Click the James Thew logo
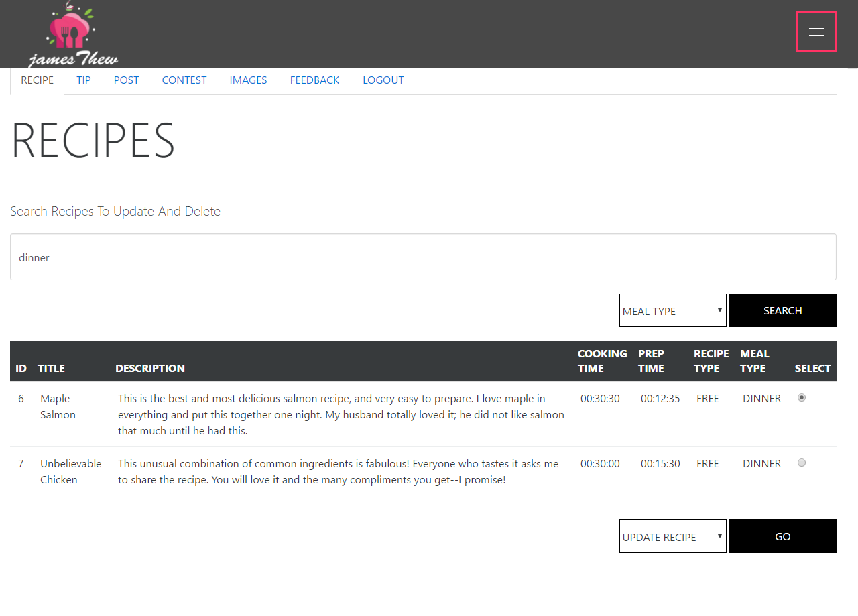This screenshot has width=858, height=616. point(72,35)
